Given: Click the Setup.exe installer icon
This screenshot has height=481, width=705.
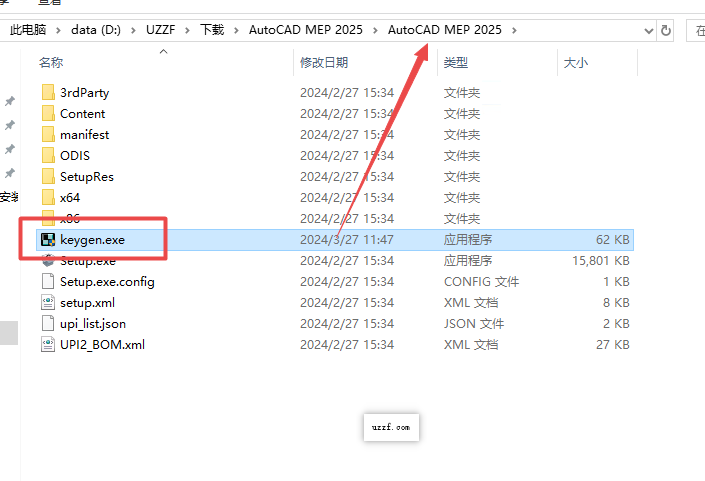Looking at the screenshot, I should click(47, 261).
